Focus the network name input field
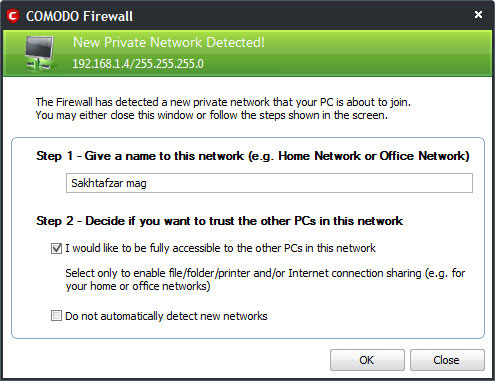This screenshot has height=381, width=495. tap(269, 183)
